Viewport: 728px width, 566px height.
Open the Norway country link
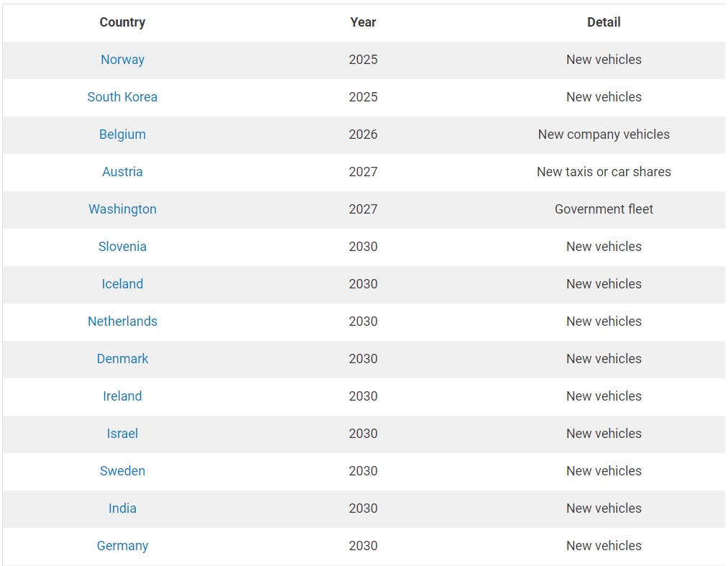pos(122,60)
